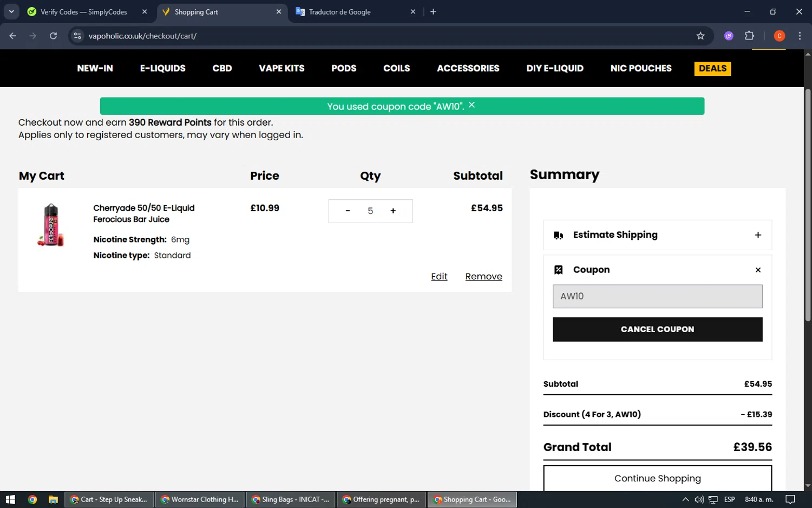Open a new browser tab

[433, 11]
